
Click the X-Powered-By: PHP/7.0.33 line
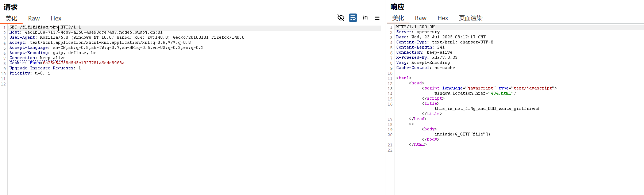(427, 58)
